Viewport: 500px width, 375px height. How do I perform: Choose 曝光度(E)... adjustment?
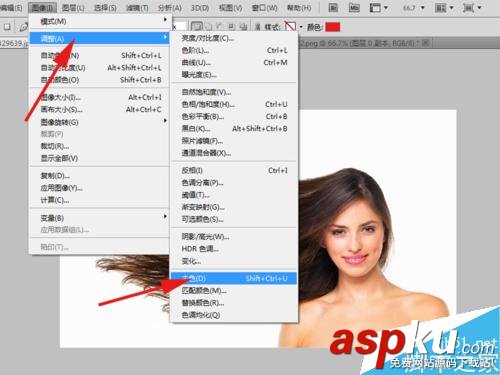coord(233,75)
